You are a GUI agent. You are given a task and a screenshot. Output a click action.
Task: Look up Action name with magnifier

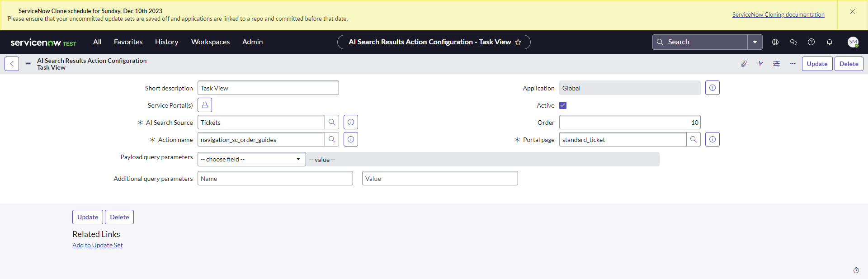pos(332,139)
